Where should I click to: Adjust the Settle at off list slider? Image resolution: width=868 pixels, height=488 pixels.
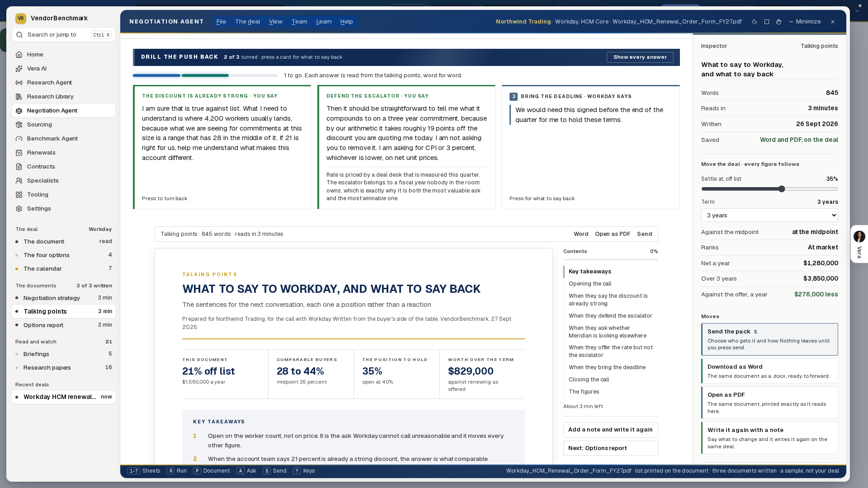[769, 189]
